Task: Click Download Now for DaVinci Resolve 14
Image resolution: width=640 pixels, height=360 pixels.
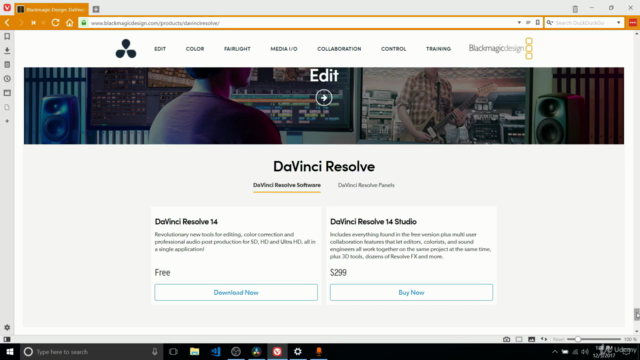Action: (236, 293)
